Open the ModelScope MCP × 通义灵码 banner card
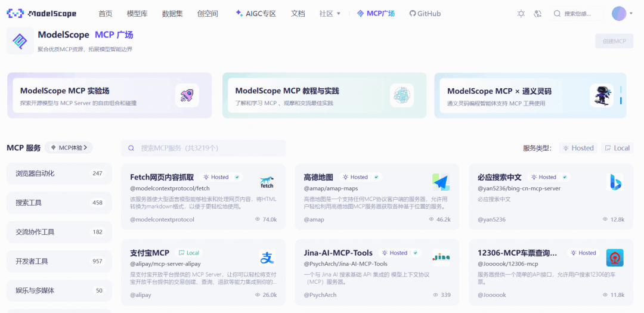The image size is (644, 313). pyautogui.click(x=530, y=95)
